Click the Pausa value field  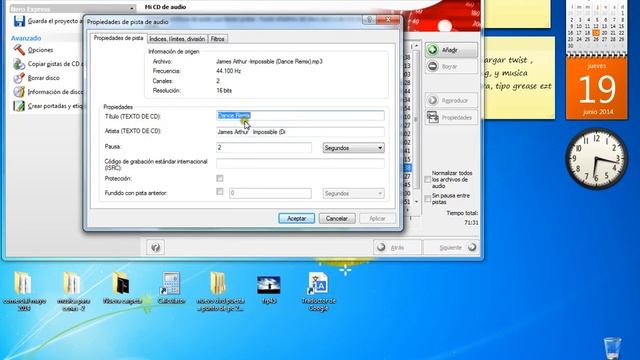point(264,147)
